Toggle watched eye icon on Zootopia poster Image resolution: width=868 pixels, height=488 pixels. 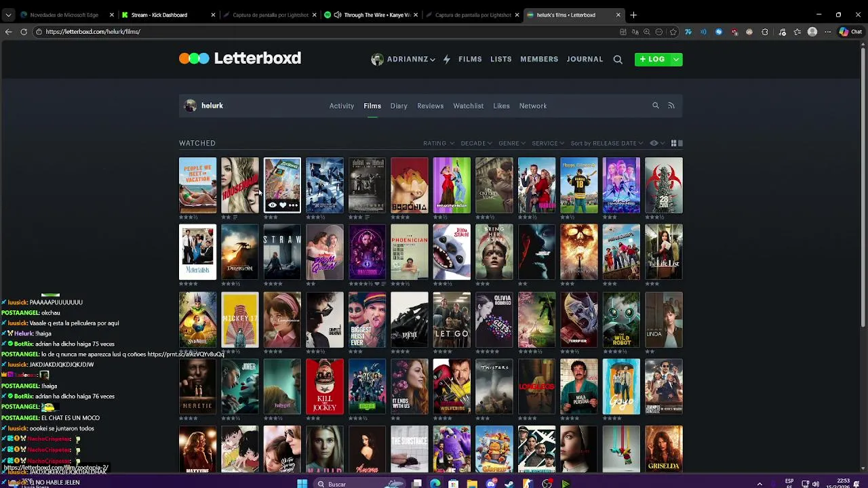(x=272, y=205)
